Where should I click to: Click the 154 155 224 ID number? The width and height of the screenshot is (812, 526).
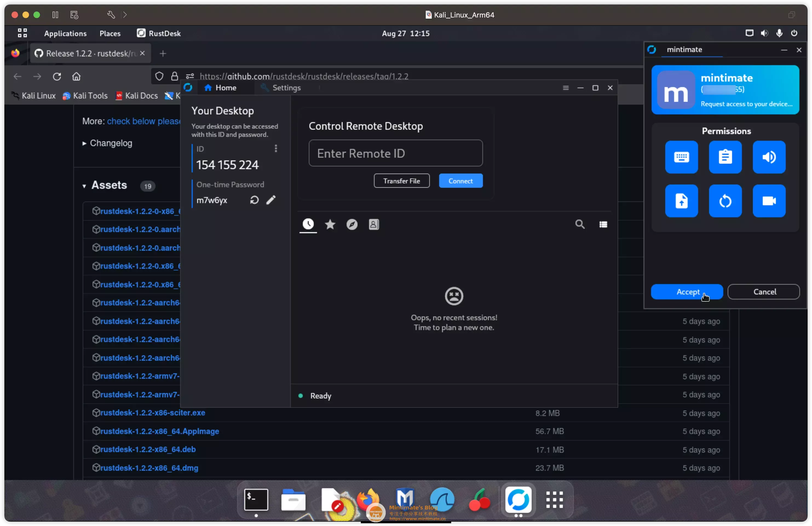point(227,165)
